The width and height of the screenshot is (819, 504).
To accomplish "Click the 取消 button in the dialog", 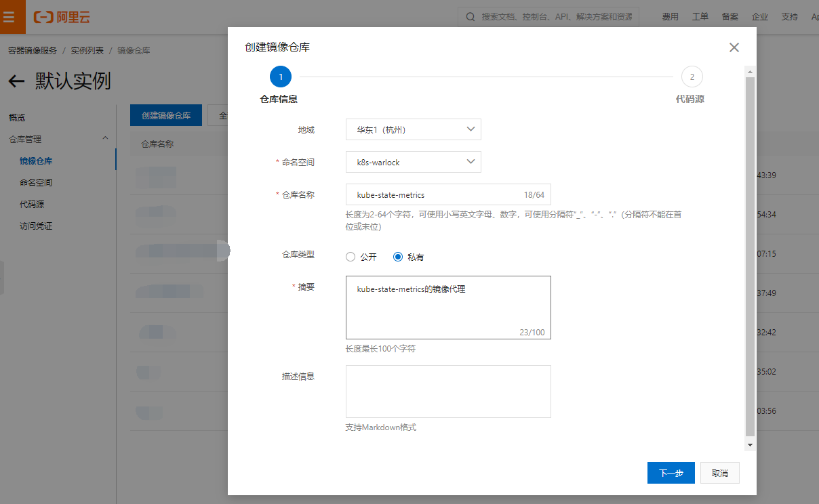I will [719, 473].
